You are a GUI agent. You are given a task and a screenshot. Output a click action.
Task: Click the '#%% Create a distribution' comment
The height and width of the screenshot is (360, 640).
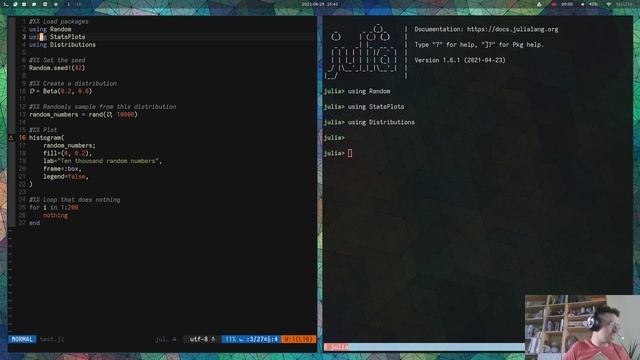[x=73, y=83]
